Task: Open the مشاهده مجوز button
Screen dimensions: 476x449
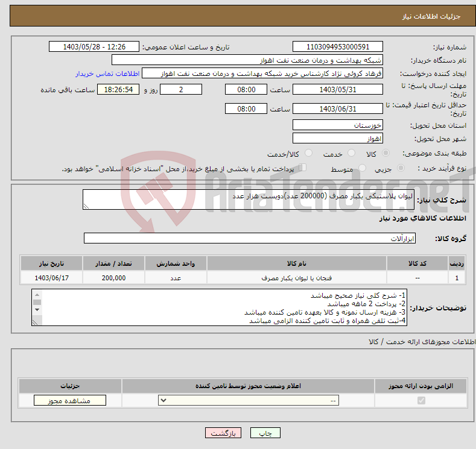Action: [x=70, y=401]
